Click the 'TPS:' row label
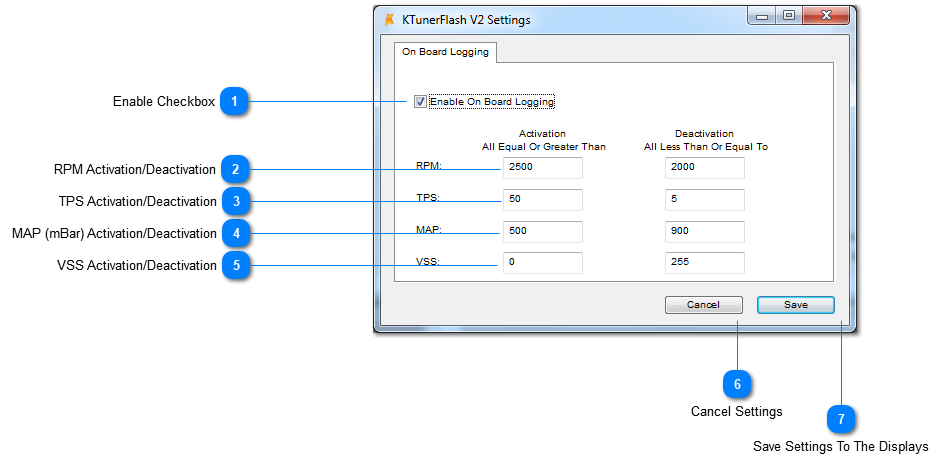 427,197
